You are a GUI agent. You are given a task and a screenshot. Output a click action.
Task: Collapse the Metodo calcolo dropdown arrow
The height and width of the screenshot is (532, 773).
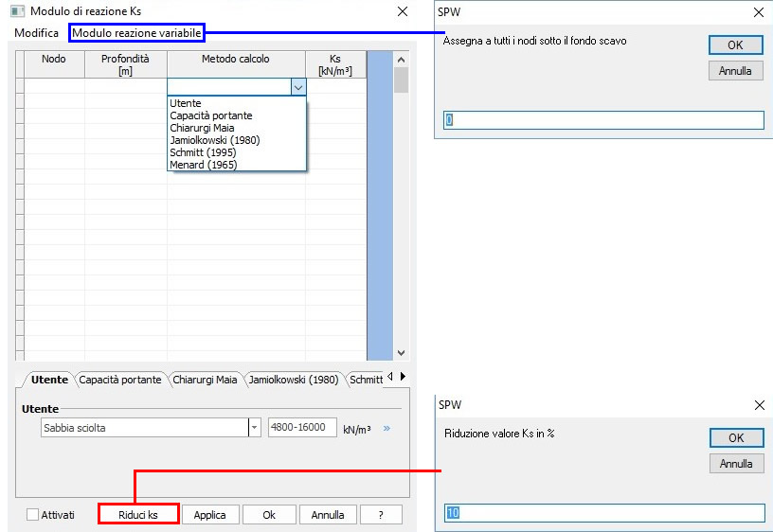pos(298,87)
